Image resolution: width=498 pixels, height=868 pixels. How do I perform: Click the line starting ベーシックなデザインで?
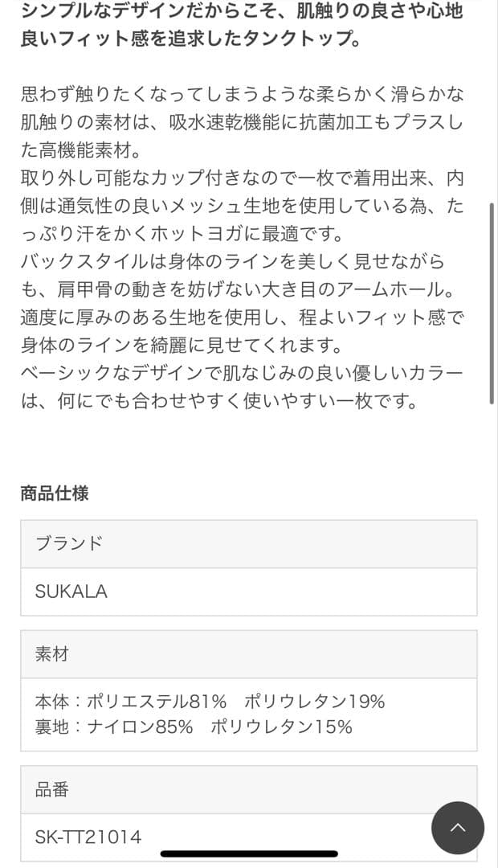[241, 374]
